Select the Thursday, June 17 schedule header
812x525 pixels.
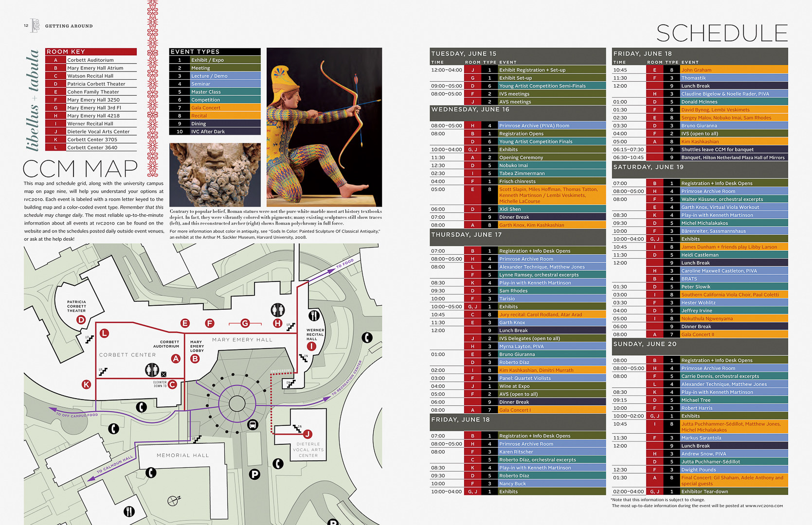(518, 235)
